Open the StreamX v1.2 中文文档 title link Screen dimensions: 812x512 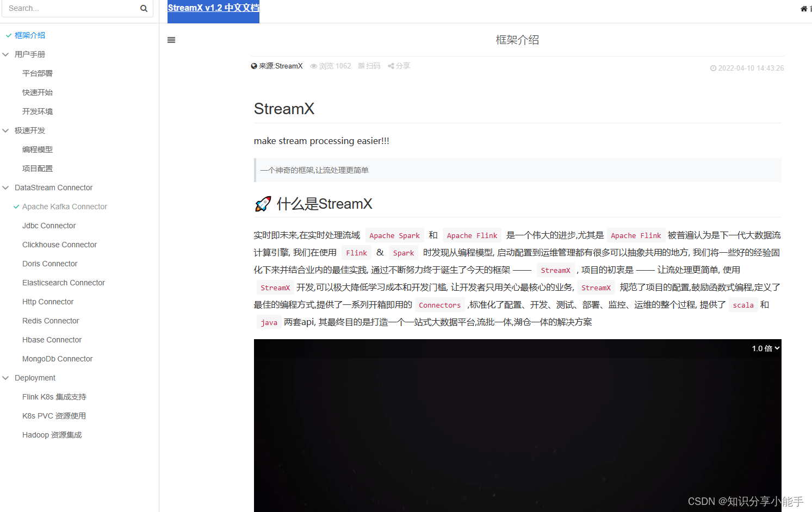[213, 8]
